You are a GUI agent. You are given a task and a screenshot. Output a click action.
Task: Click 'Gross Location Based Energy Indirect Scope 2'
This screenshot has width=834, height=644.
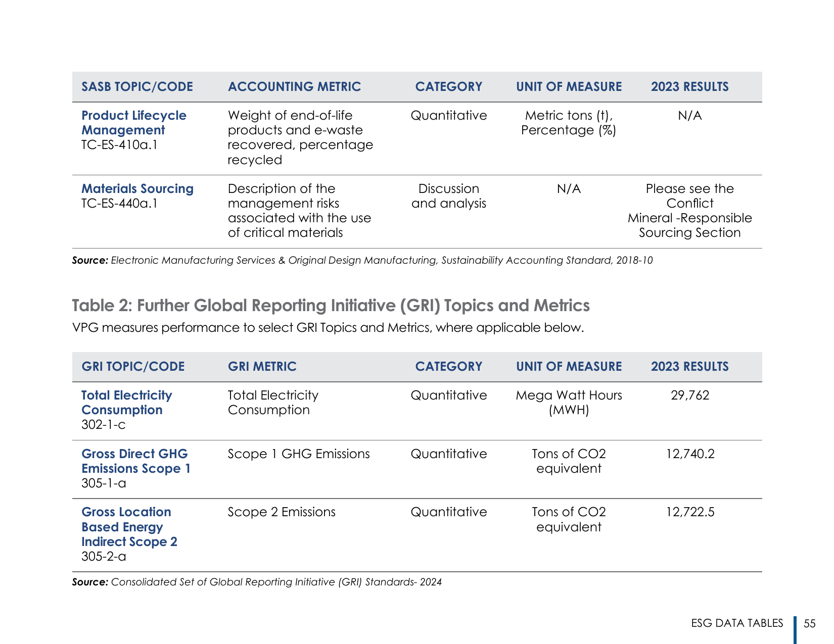[129, 527]
